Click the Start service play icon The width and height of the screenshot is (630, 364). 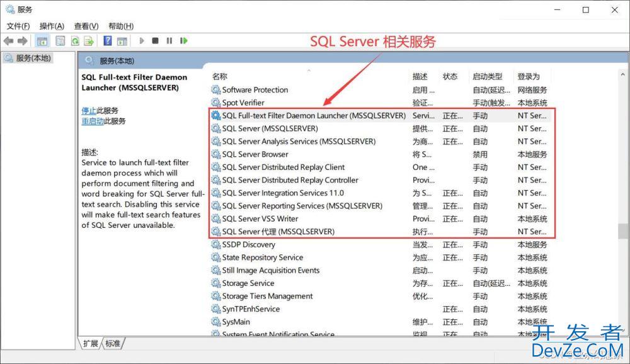click(141, 40)
